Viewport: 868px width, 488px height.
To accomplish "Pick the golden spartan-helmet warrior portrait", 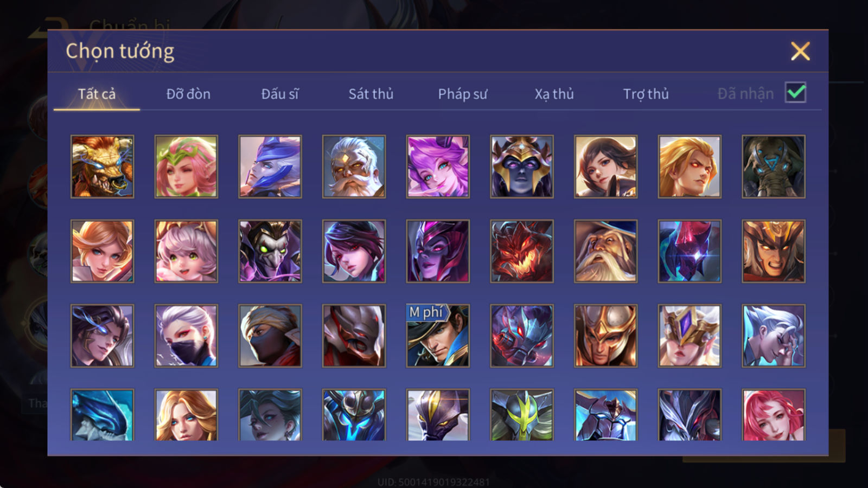I will click(x=605, y=336).
